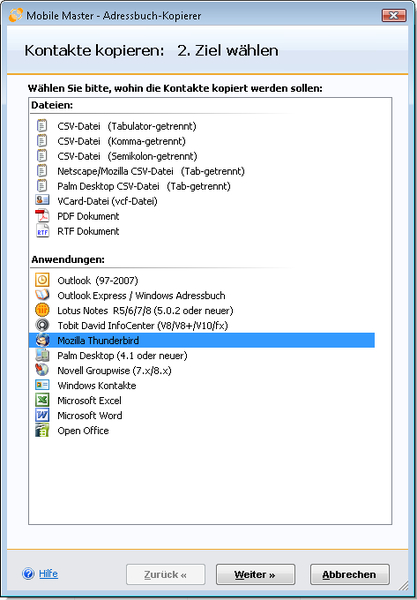Click the Abbrechen button

(349, 574)
